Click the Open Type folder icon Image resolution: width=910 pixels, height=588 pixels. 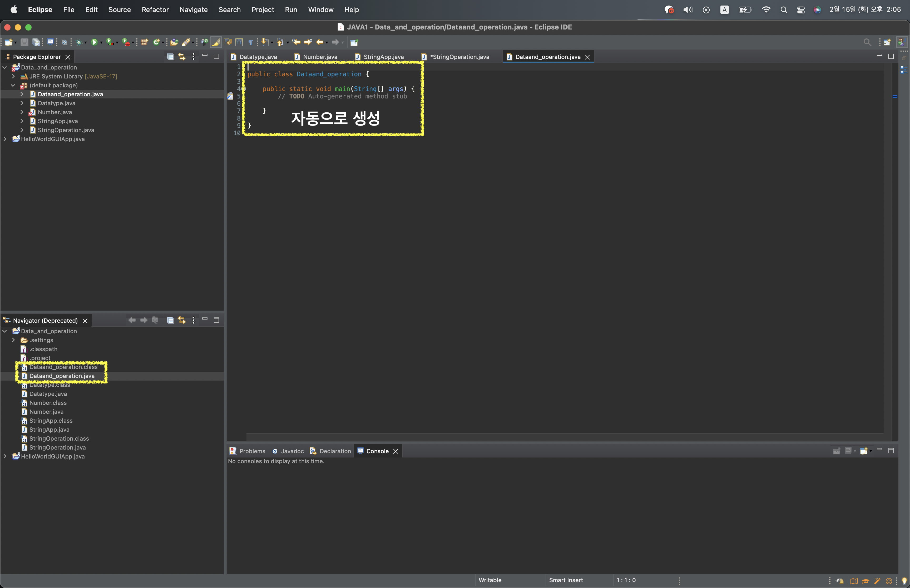click(174, 42)
